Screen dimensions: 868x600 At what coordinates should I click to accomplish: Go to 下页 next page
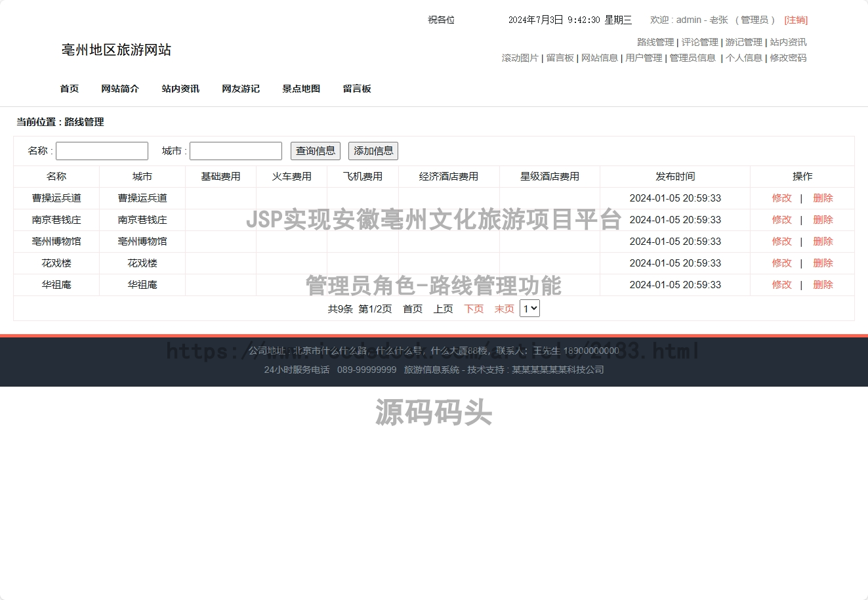coord(474,309)
